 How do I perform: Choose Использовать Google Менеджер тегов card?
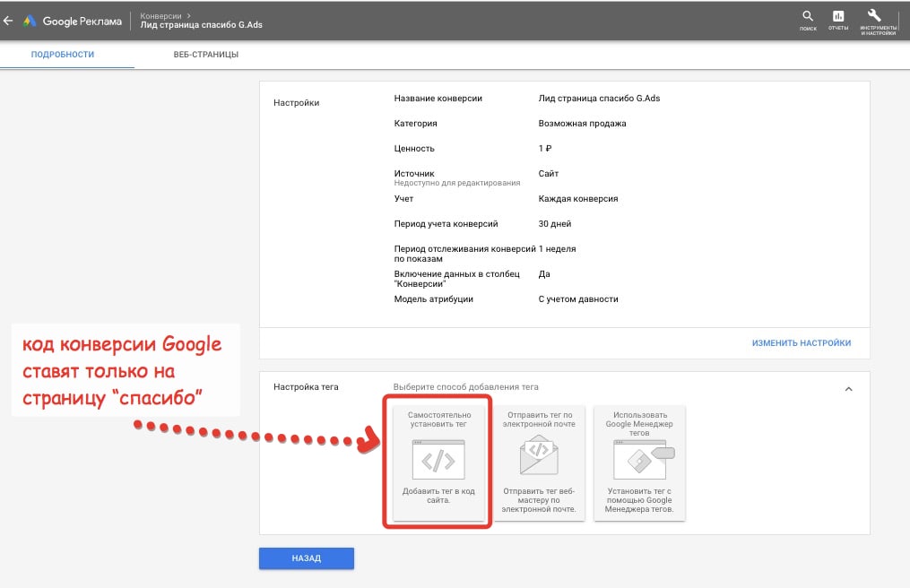pyautogui.click(x=639, y=463)
